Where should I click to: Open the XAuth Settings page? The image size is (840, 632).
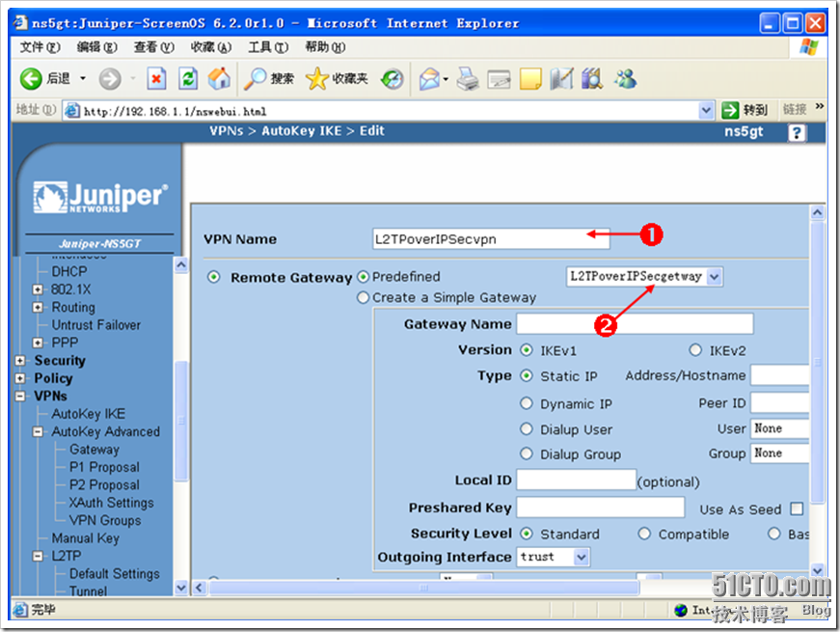(112, 503)
